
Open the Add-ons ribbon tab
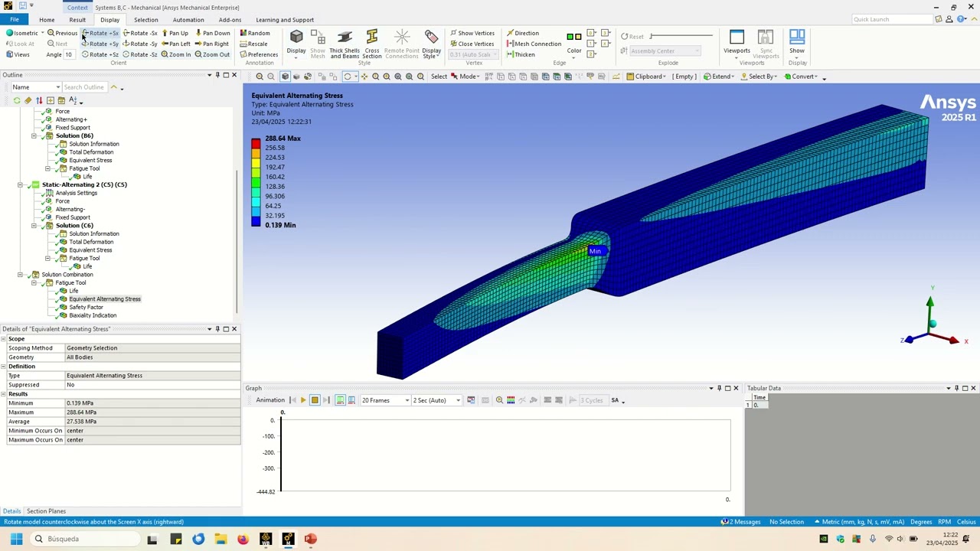coord(230,20)
